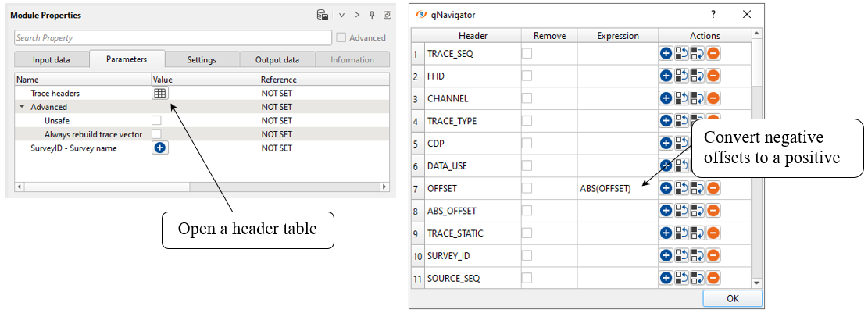Image resolution: width=868 pixels, height=313 pixels.
Task: Pin the Module Properties panel
Action: [372, 15]
